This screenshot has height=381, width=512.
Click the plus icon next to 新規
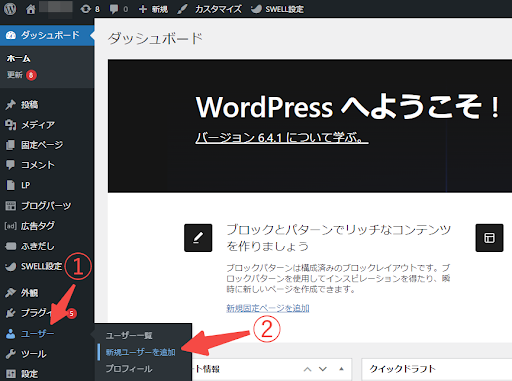pos(143,9)
